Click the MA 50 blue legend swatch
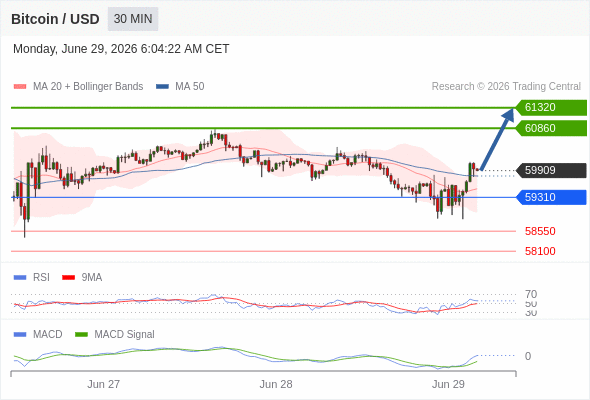 coord(162,87)
